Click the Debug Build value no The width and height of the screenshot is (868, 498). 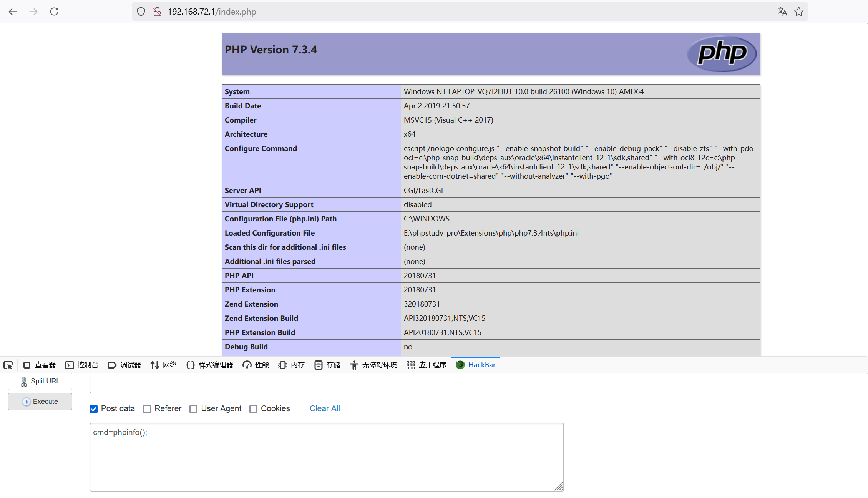[408, 347]
